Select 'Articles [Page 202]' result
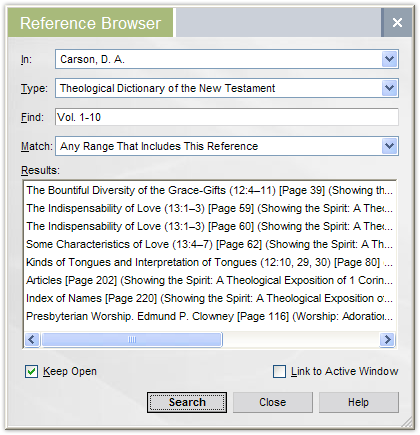 pyautogui.click(x=209, y=280)
